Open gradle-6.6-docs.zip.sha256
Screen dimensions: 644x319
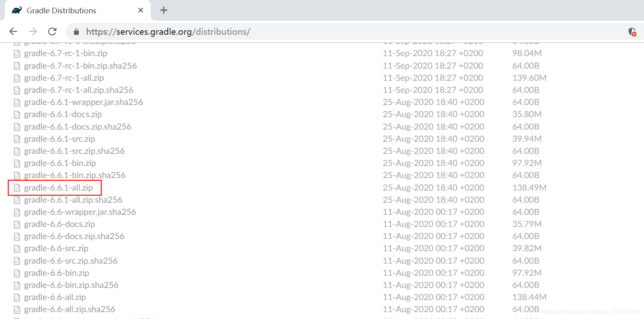click(74, 236)
